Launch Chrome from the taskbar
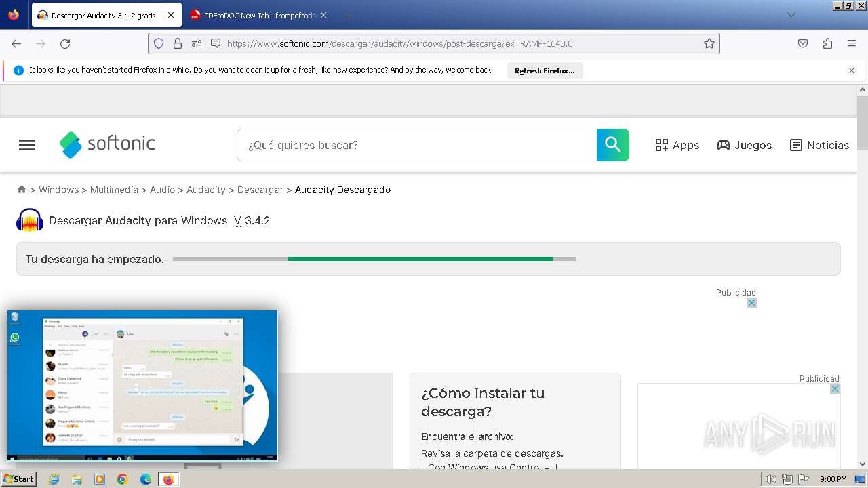The height and width of the screenshot is (488, 868). point(123,479)
